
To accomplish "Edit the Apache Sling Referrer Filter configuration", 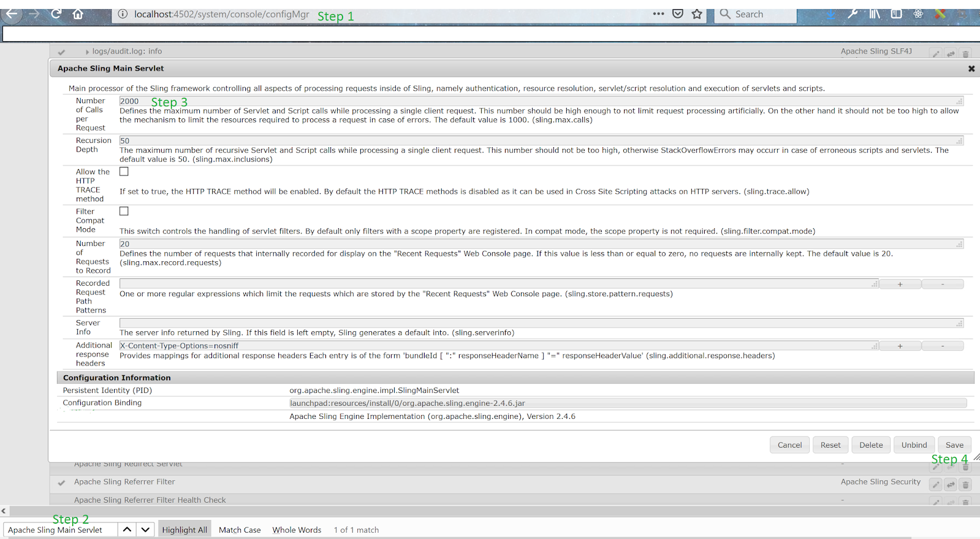I will click(936, 485).
